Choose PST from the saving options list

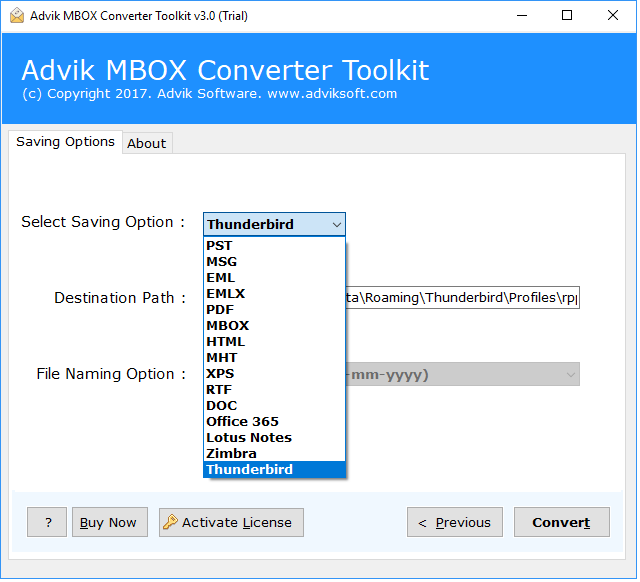[276, 247]
